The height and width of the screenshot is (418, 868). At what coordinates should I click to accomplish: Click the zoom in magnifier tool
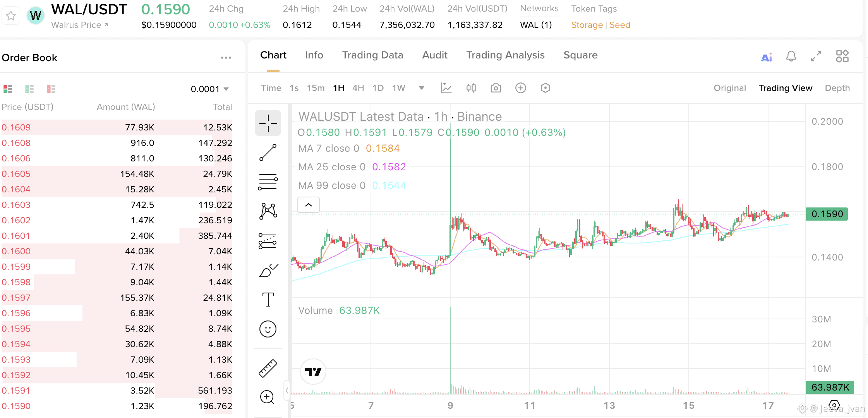(x=267, y=397)
